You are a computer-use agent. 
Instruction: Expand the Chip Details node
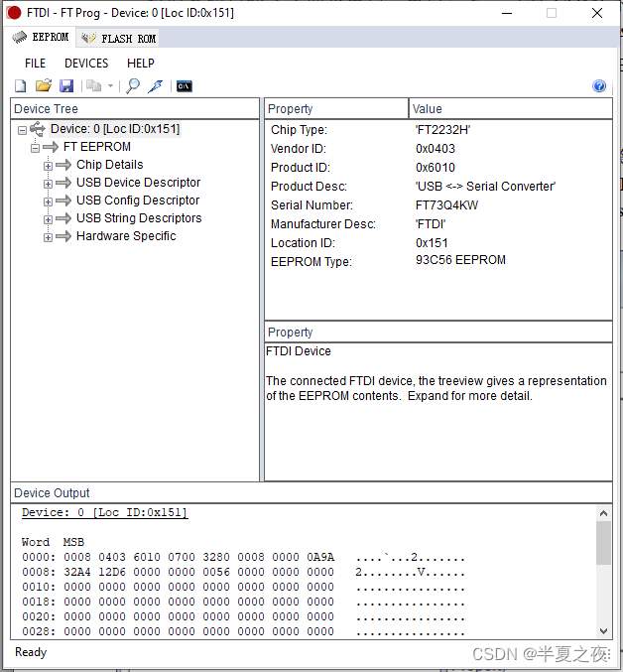[x=49, y=166]
